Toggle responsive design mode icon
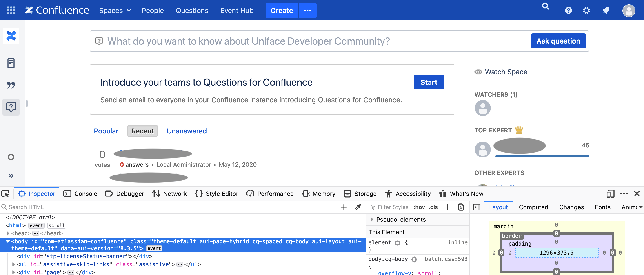The image size is (644, 275). click(x=610, y=194)
